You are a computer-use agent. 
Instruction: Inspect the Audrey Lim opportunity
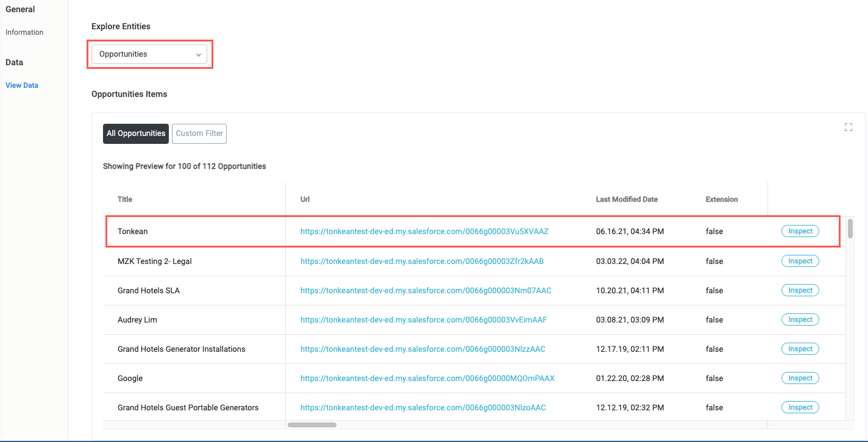click(800, 319)
